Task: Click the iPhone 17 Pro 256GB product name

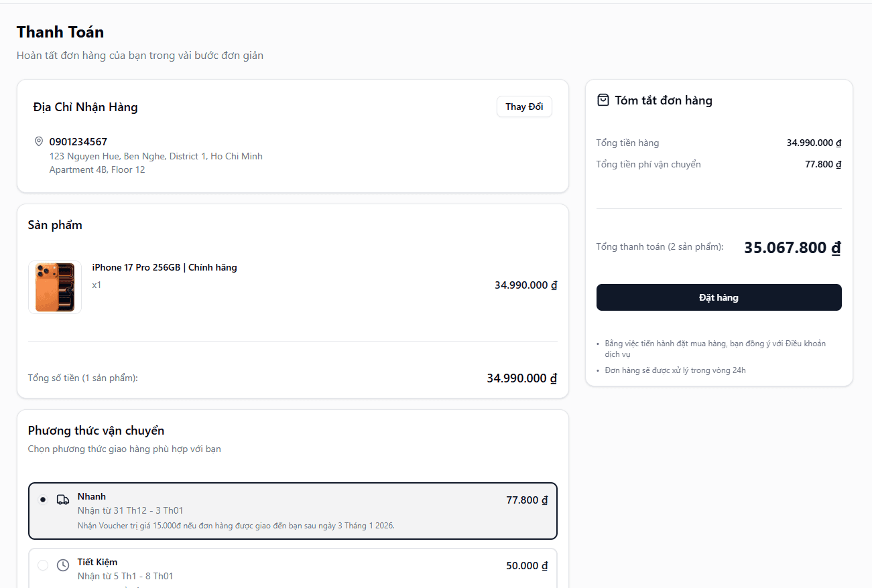Action: 164,267
